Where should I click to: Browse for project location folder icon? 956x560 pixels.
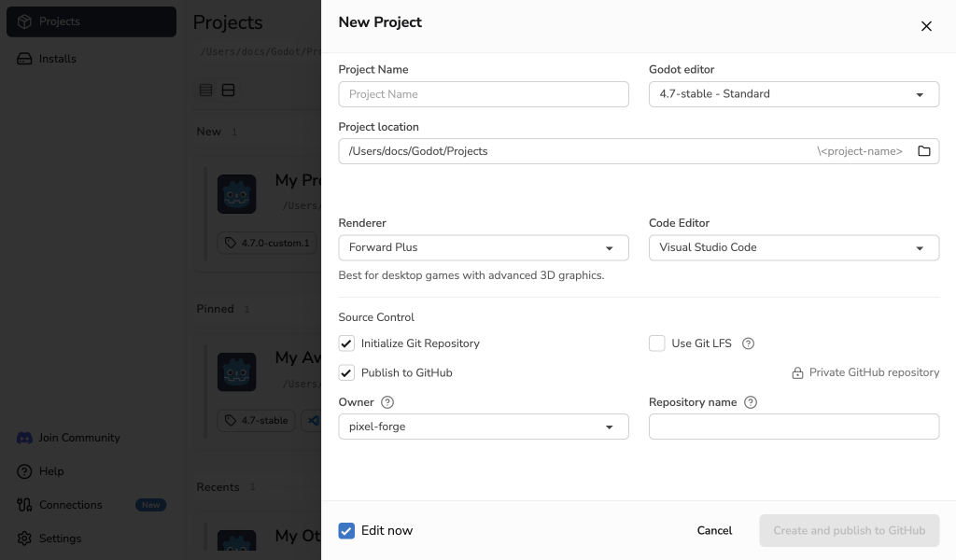923,151
